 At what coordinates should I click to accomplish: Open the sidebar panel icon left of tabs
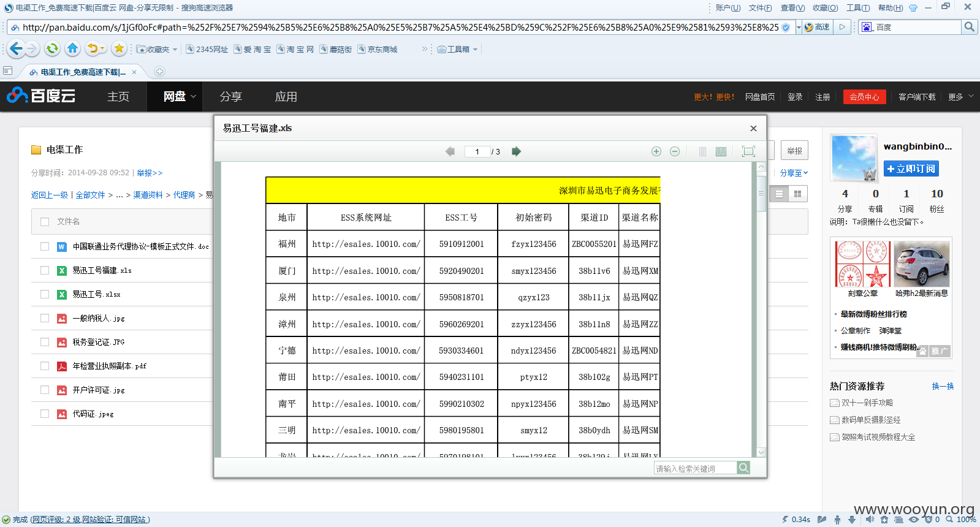(8, 71)
